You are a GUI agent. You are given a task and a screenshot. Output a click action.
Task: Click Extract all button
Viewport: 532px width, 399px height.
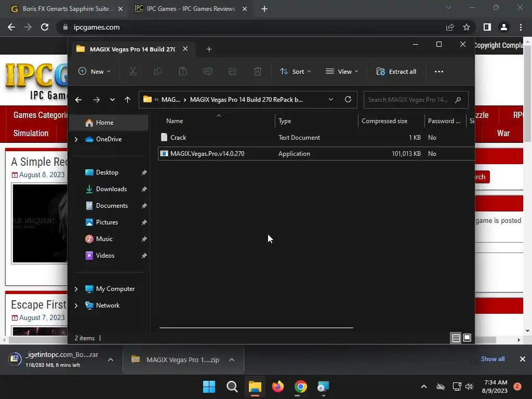point(396,72)
